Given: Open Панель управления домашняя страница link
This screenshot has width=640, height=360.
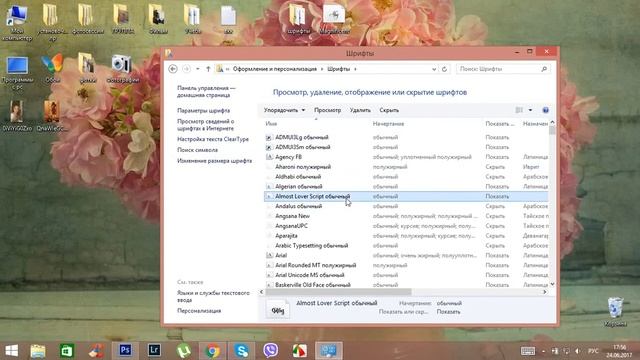Looking at the screenshot, I should [x=206, y=91].
